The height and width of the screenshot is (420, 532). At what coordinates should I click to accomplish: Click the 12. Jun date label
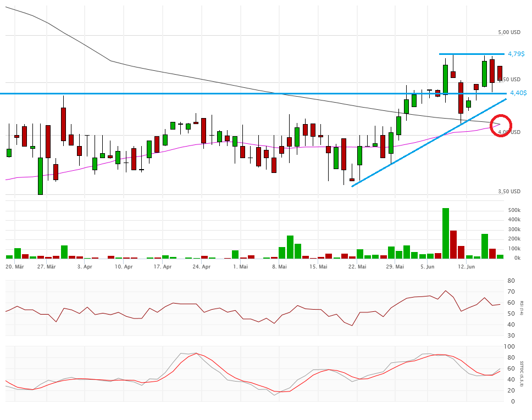tap(467, 267)
